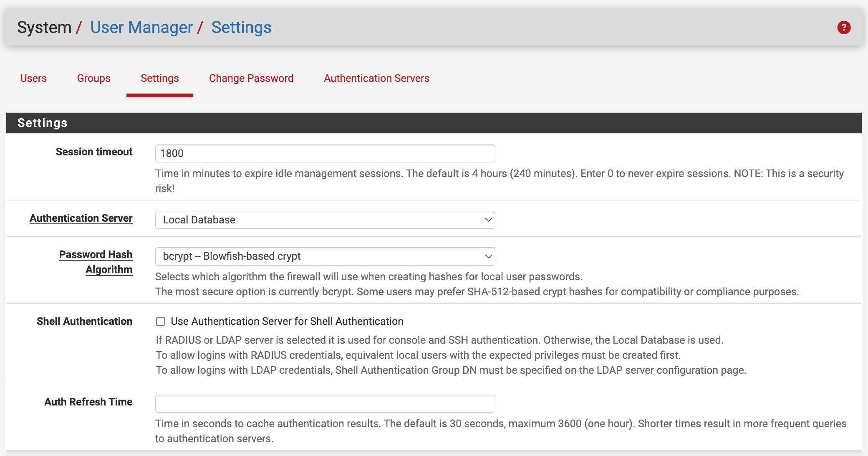The width and height of the screenshot is (868, 456).
Task: Click chevron arrow on bcrypt select
Action: coord(488,256)
